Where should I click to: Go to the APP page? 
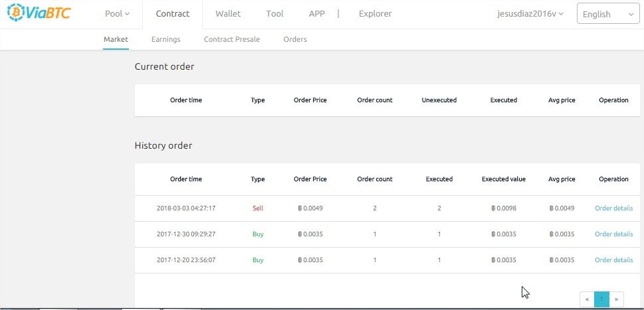pyautogui.click(x=316, y=13)
